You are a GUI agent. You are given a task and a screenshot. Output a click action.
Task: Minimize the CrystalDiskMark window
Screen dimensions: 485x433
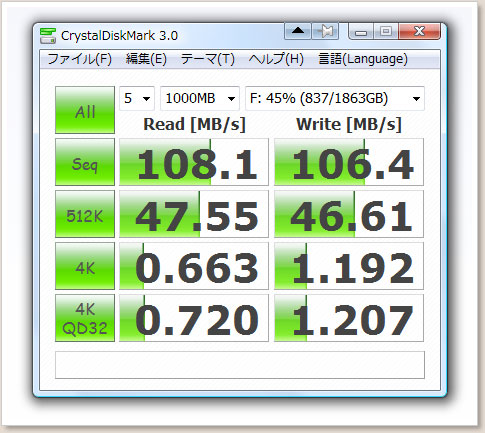click(361, 31)
